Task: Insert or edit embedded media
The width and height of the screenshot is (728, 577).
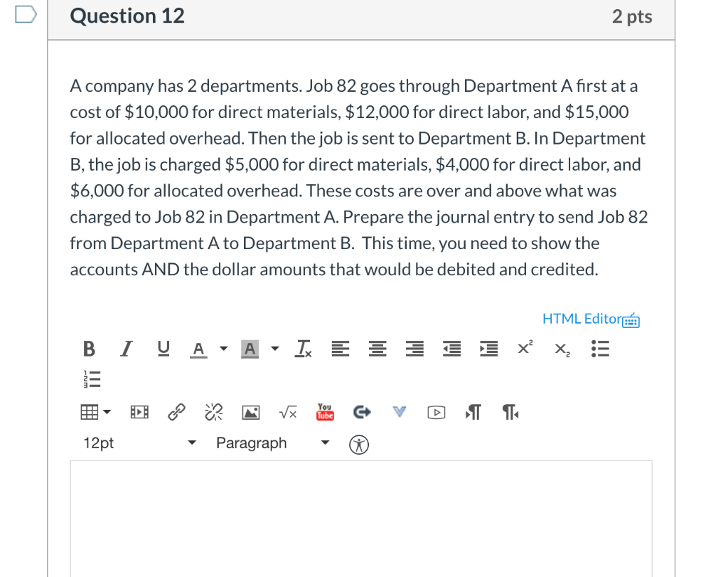Action: [x=139, y=412]
